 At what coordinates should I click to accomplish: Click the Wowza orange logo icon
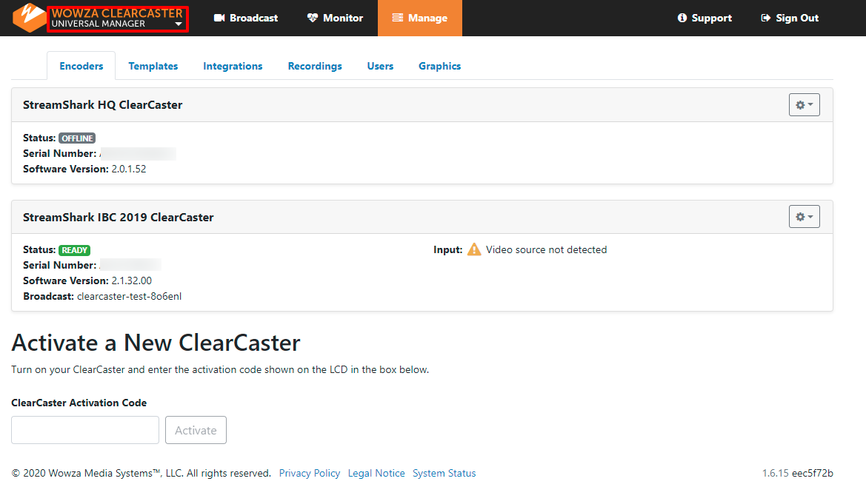29,17
